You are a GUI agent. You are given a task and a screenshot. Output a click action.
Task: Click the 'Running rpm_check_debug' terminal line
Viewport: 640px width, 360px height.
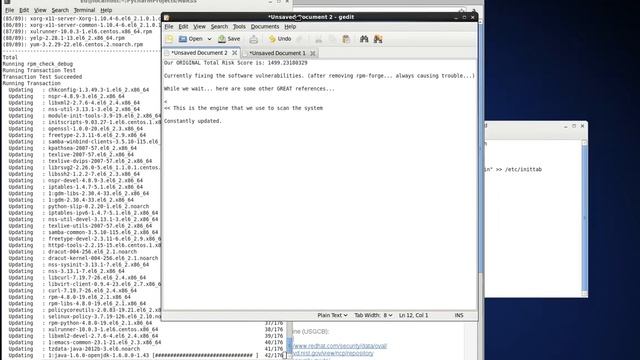click(38, 64)
